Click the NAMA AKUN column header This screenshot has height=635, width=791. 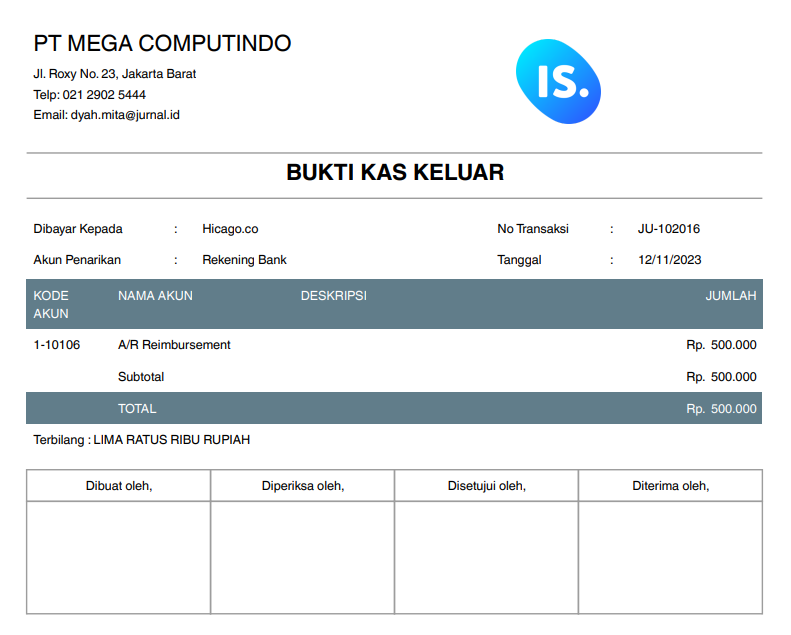tap(155, 296)
